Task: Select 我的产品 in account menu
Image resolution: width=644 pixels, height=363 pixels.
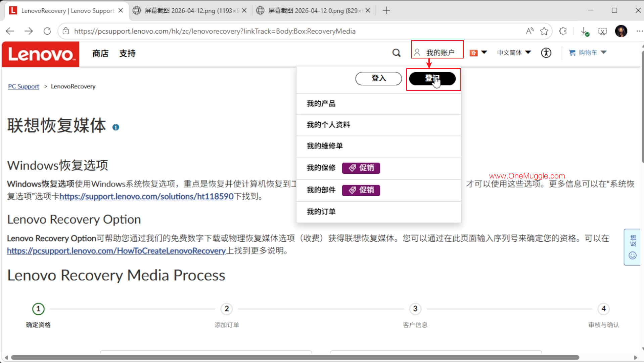Action: point(378,104)
